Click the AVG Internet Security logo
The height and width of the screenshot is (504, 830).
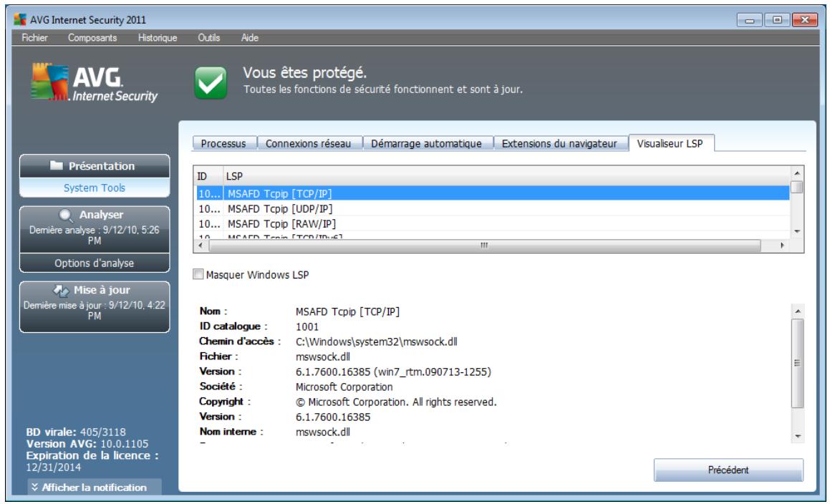point(95,82)
